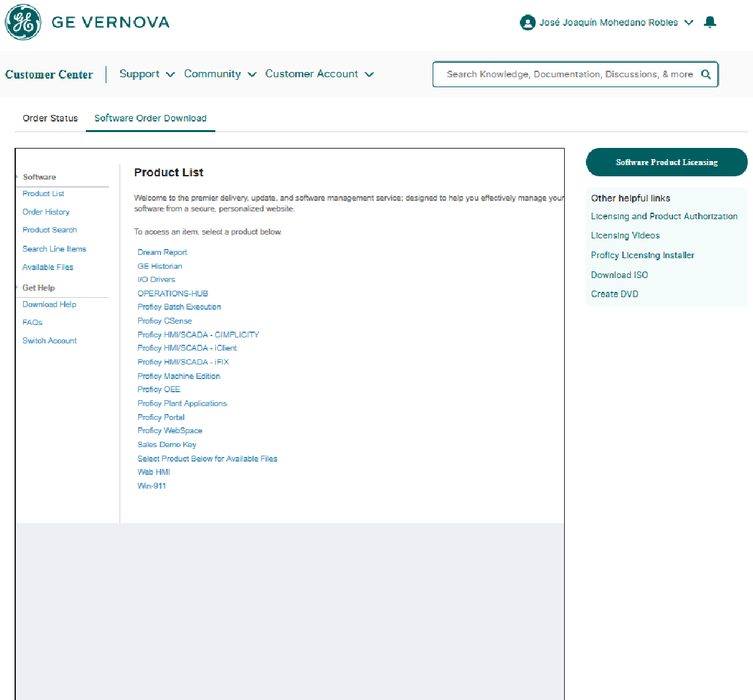Select the I/O Drivers product

[157, 279]
